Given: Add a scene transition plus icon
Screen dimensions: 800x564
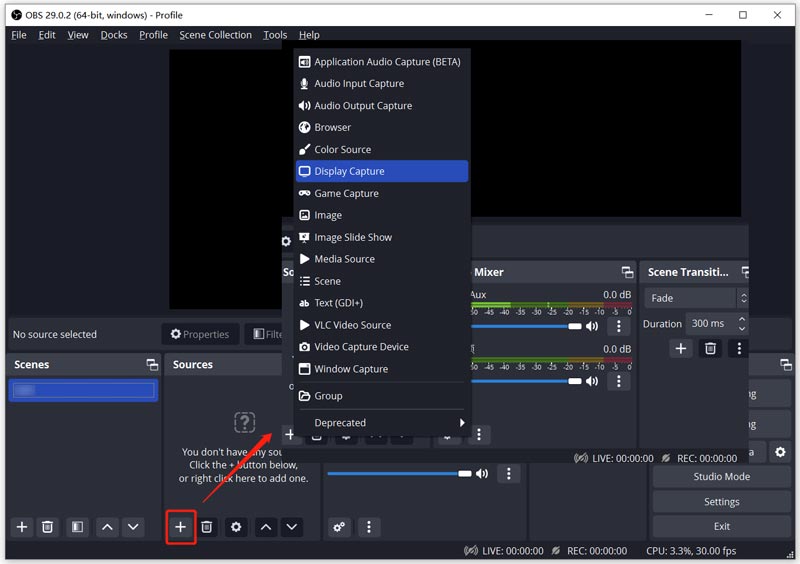Looking at the screenshot, I should pos(681,349).
